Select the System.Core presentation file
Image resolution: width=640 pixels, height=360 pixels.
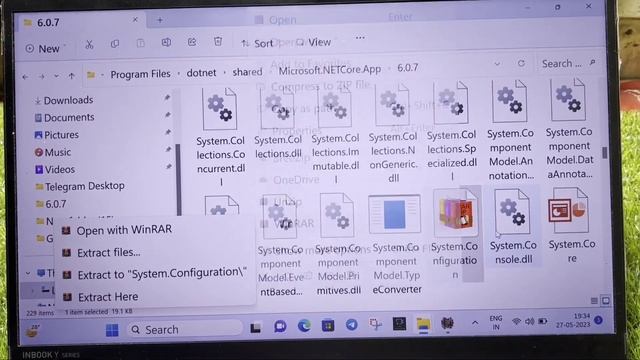click(571, 225)
